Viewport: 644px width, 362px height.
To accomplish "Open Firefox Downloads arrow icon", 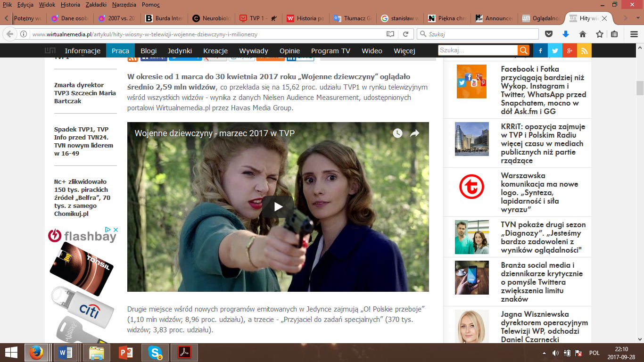I will pos(566,34).
